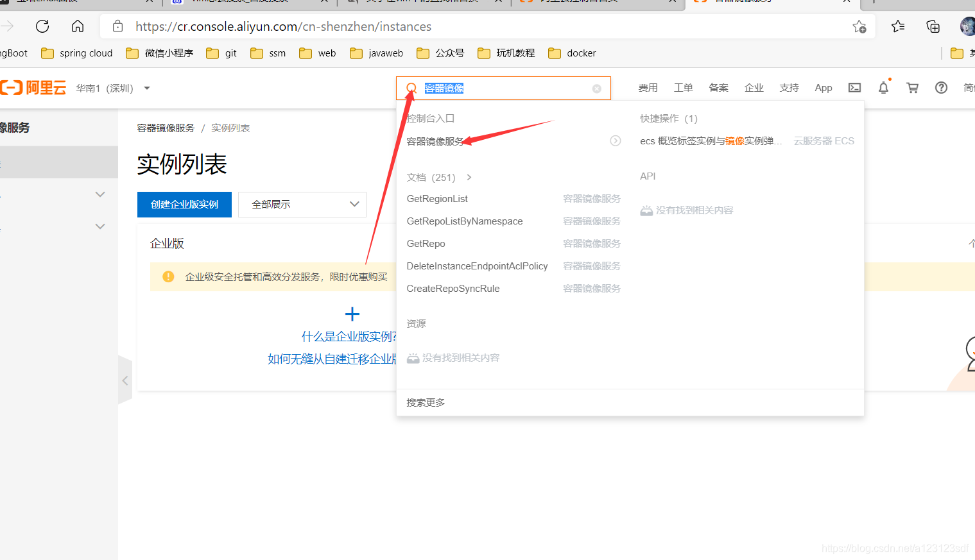This screenshot has height=560, width=975.
Task: Select the highlighted sidebar item
Action: click(x=59, y=162)
